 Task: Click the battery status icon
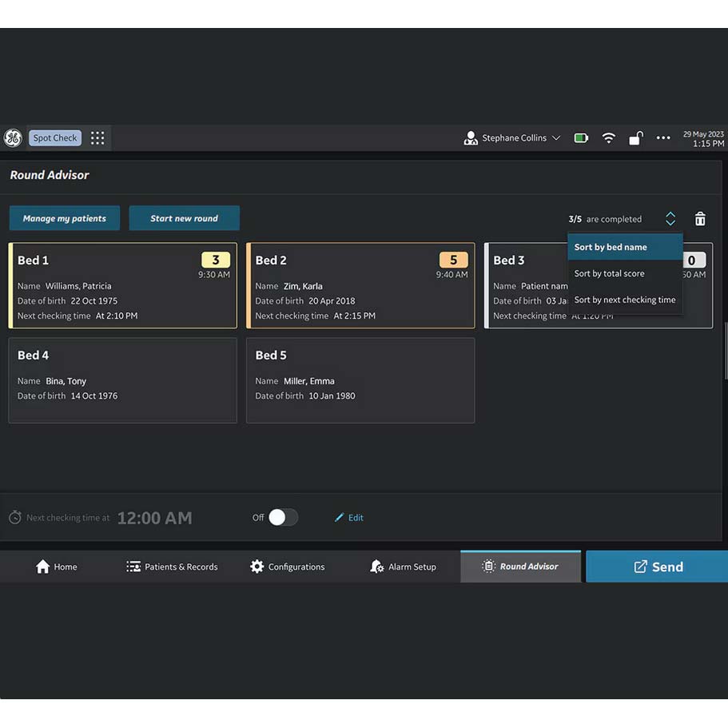(x=581, y=138)
